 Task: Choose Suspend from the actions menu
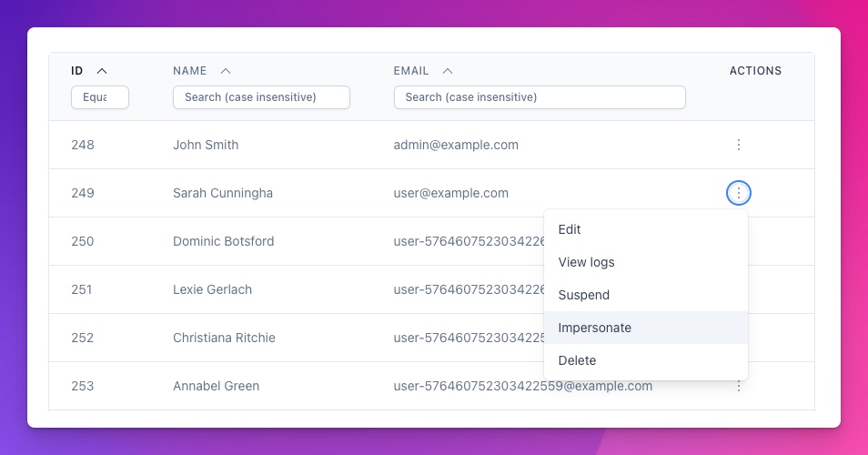click(583, 295)
